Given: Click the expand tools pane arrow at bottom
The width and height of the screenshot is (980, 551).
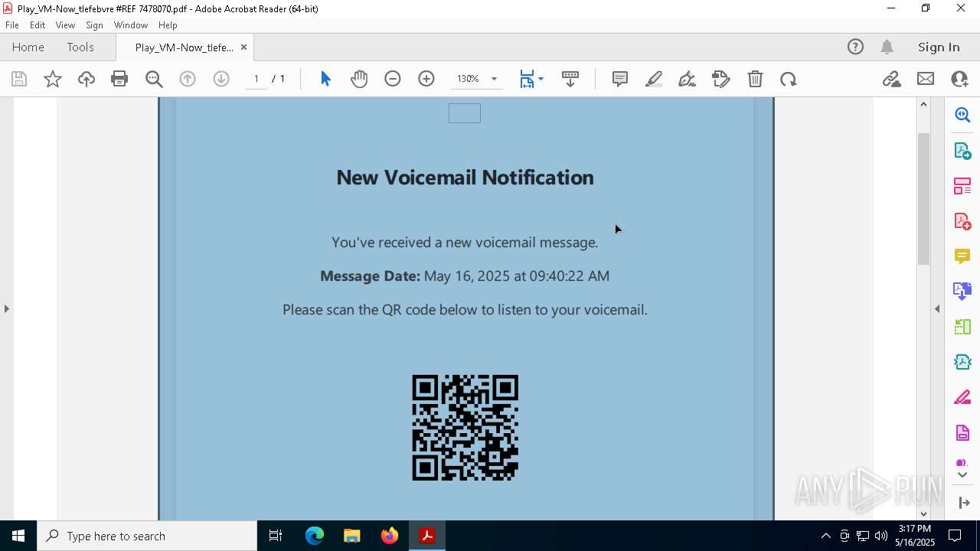Looking at the screenshot, I should [x=964, y=503].
